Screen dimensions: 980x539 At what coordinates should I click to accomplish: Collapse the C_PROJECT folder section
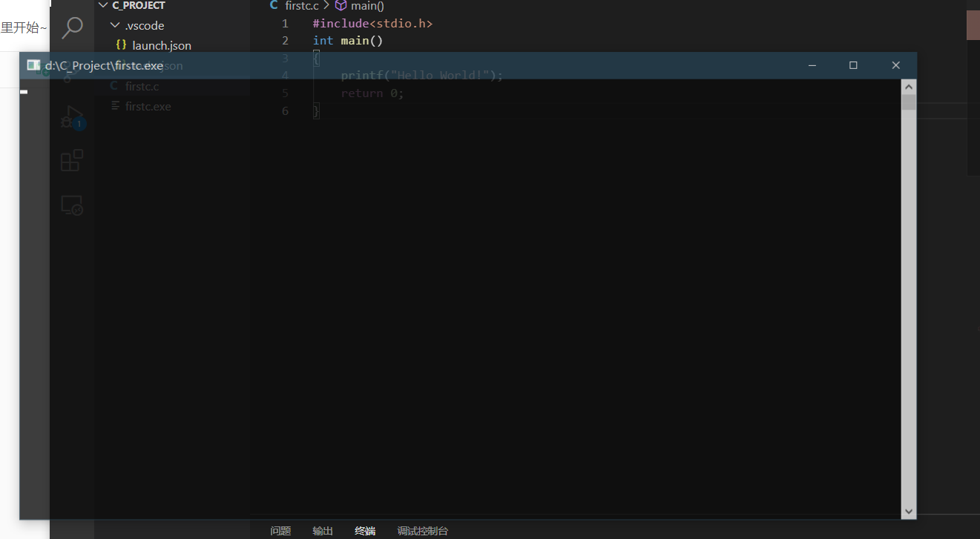[104, 5]
